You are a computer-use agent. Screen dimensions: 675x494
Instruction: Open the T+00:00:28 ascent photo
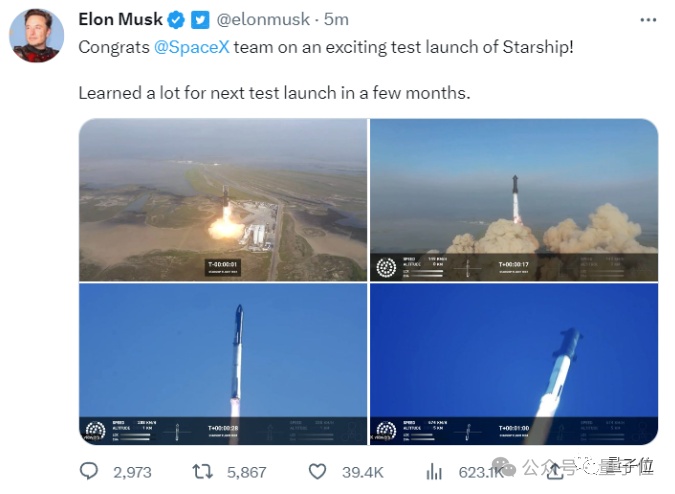click(x=223, y=364)
